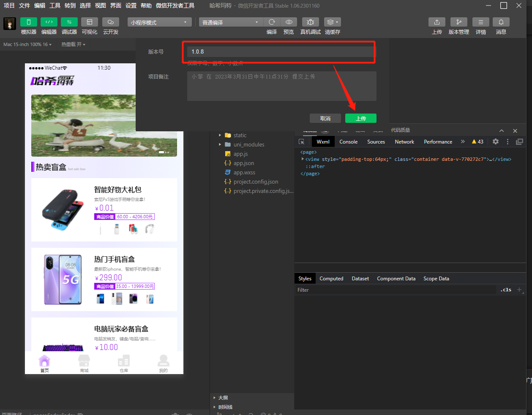Viewport: 532px width, 415px height.
Task: Open the 界面 menu
Action: click(x=116, y=5)
